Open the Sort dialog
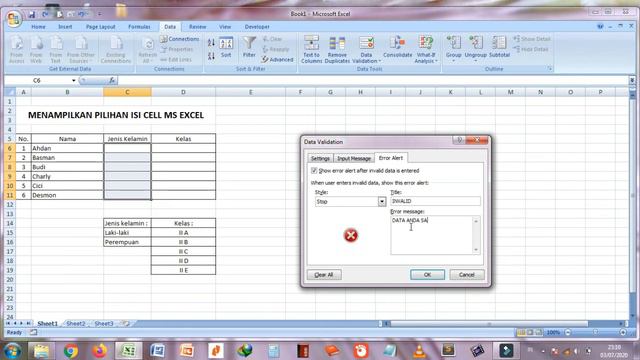The width and height of the screenshot is (640, 360). pos(226,48)
